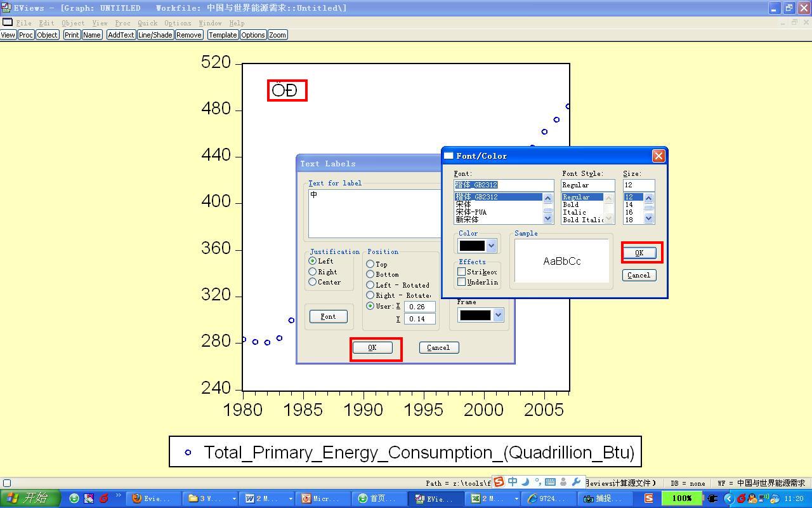The height and width of the screenshot is (508, 812).
Task: Open the File menu
Action: (23, 23)
